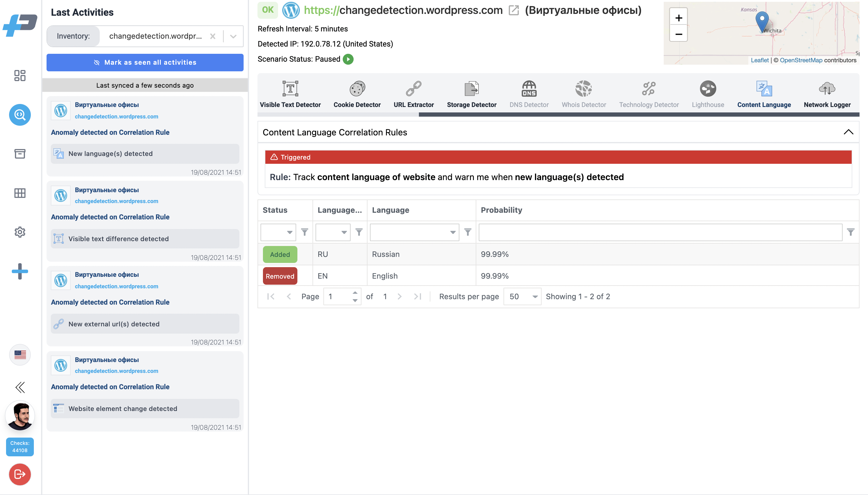Open the Results per page dropdown
The height and width of the screenshot is (495, 868).
(x=522, y=296)
